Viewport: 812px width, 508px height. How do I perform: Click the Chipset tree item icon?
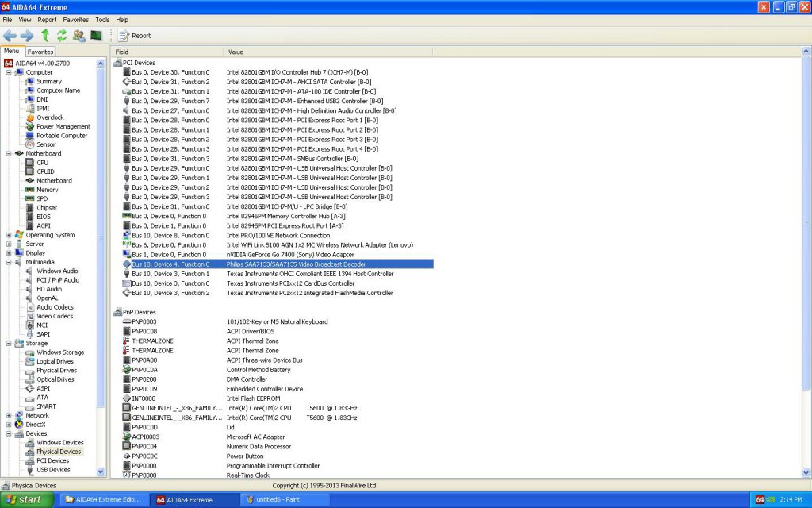tap(29, 208)
